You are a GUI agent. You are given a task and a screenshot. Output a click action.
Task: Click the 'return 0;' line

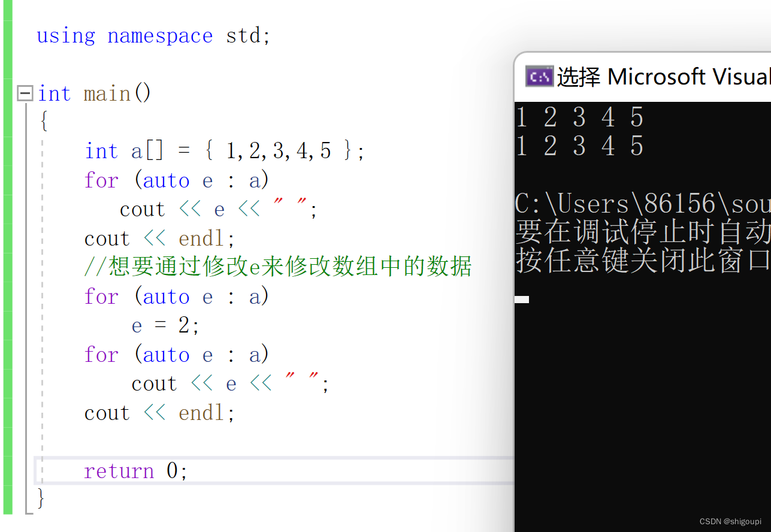point(136,471)
